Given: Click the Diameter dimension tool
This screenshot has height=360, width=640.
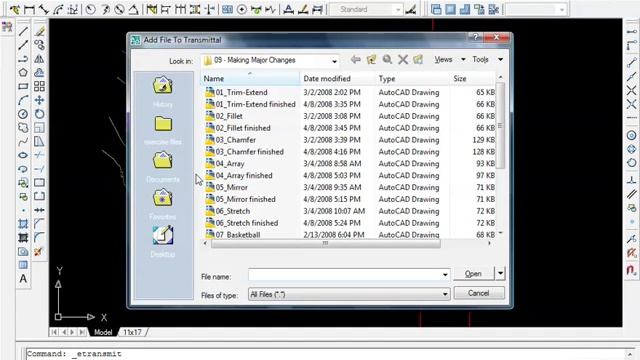Looking at the screenshot, I should (x=119, y=9).
